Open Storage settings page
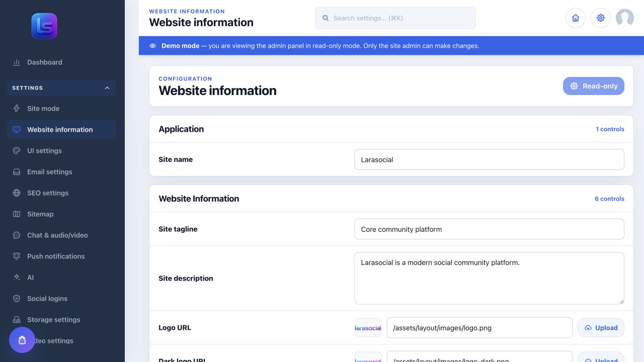Image resolution: width=644 pixels, height=362 pixels. point(61,320)
